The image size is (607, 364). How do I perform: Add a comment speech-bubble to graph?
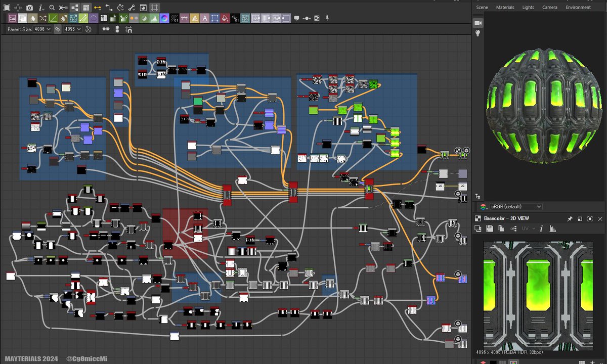(296, 18)
